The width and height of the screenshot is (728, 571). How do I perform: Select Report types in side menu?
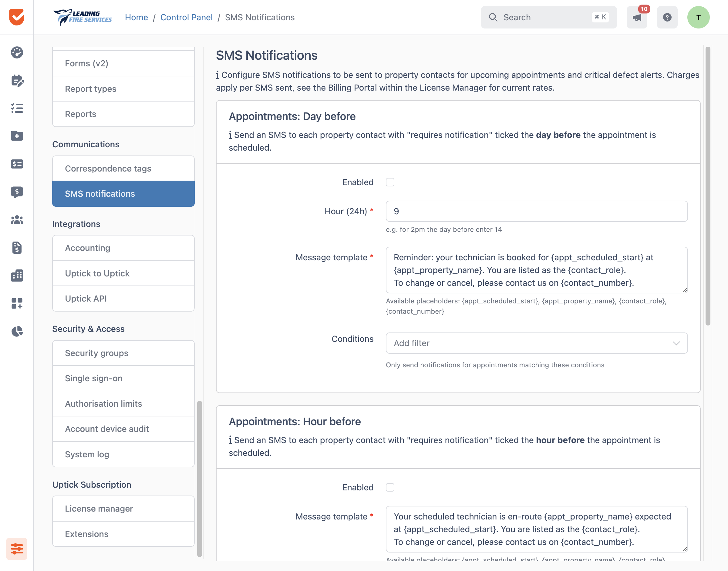pyautogui.click(x=123, y=89)
